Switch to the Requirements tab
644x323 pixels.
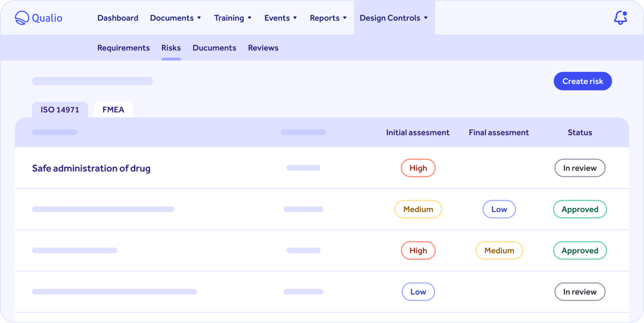click(123, 47)
